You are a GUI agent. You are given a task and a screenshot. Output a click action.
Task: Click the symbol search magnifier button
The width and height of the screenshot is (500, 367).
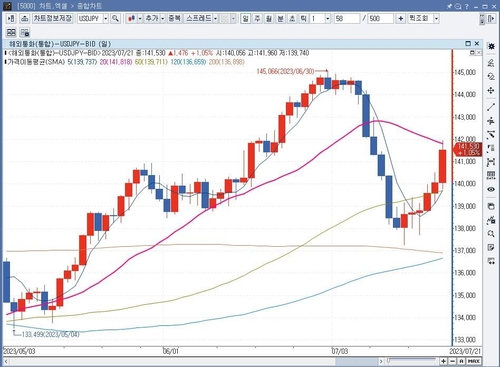click(115, 18)
